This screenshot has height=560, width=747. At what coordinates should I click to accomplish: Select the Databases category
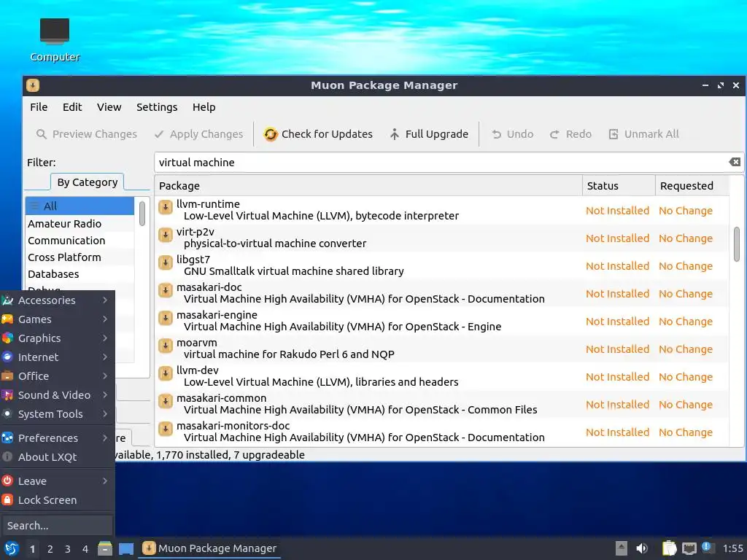80,274
